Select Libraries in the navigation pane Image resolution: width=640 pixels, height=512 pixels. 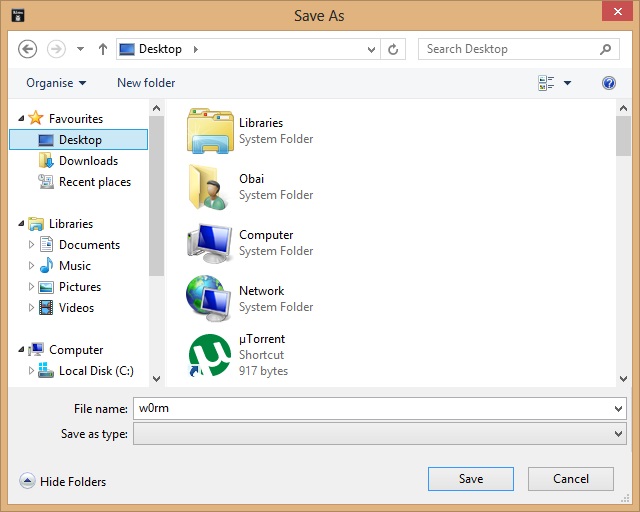click(71, 224)
